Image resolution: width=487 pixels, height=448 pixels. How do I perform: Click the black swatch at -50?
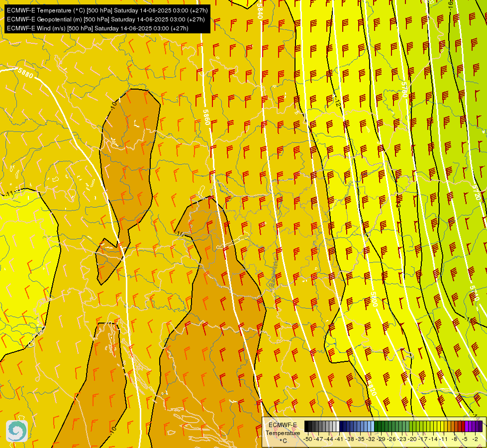point(306,426)
